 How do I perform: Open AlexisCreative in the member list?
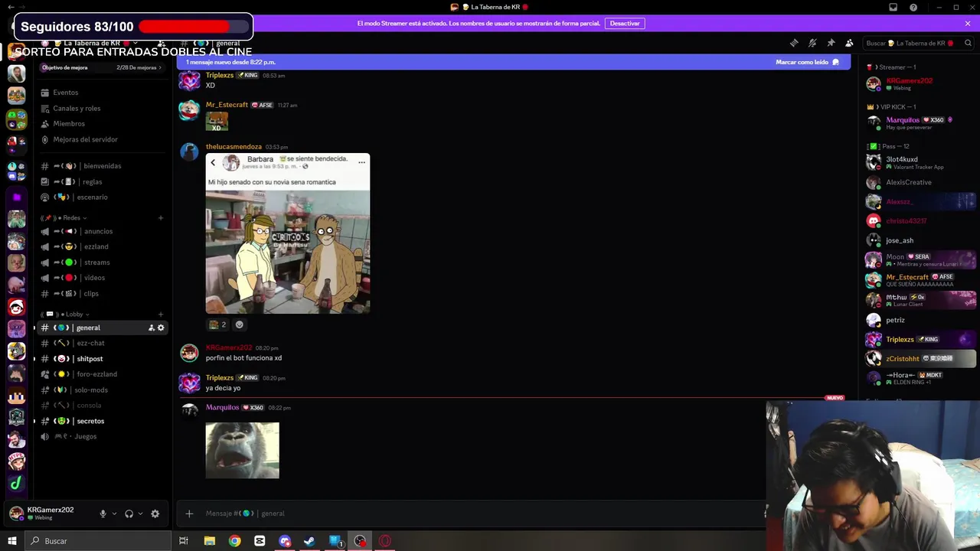(x=920, y=182)
